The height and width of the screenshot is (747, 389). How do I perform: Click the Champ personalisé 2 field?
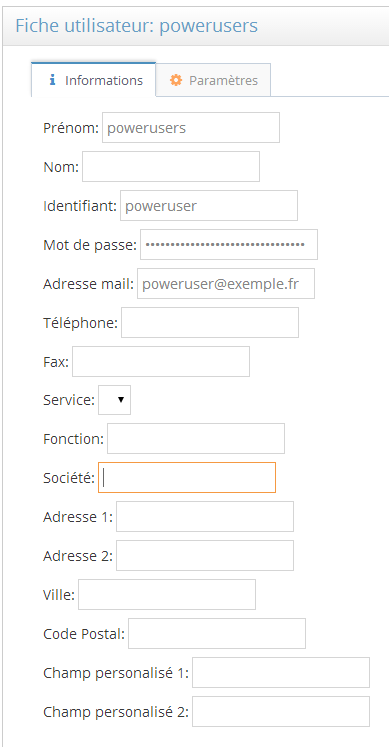point(281,712)
